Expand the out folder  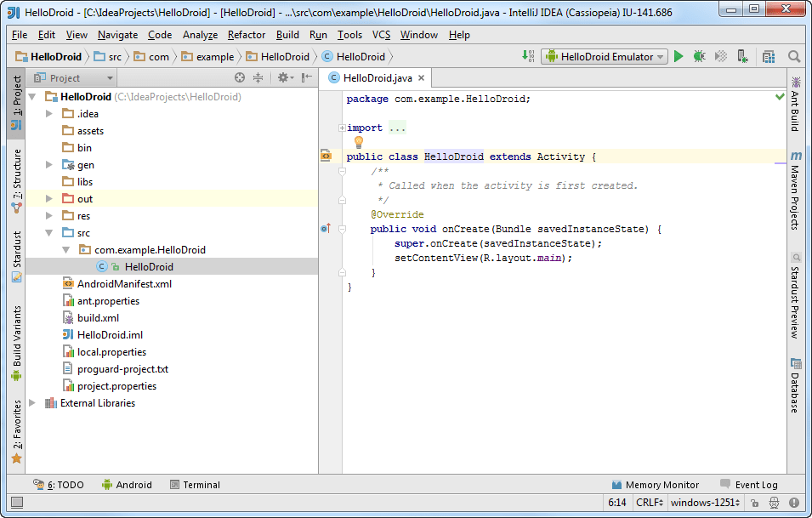click(x=49, y=199)
